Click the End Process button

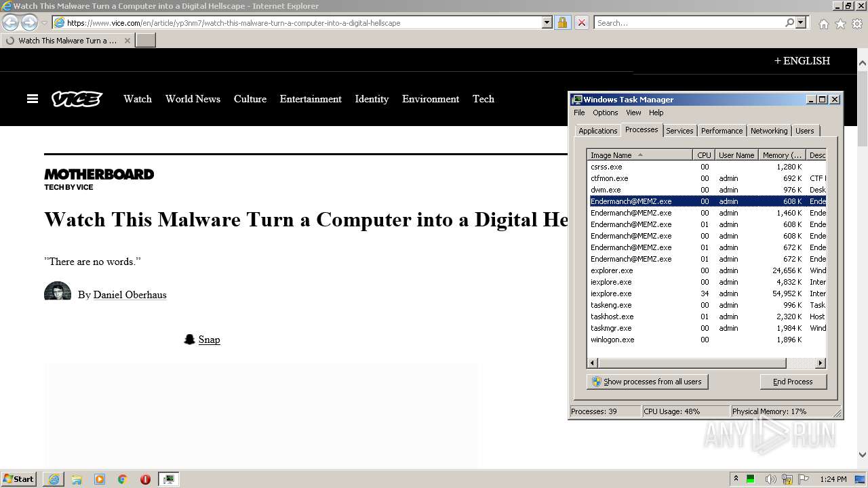(793, 382)
